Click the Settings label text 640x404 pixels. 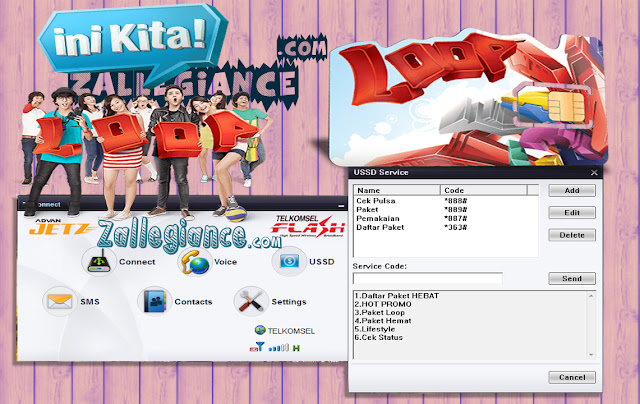click(289, 302)
